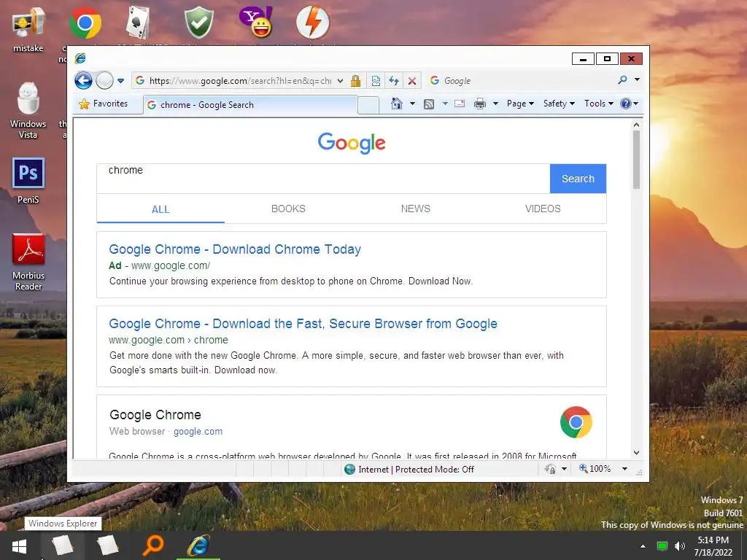Switch to the NEWS results tab

(415, 209)
